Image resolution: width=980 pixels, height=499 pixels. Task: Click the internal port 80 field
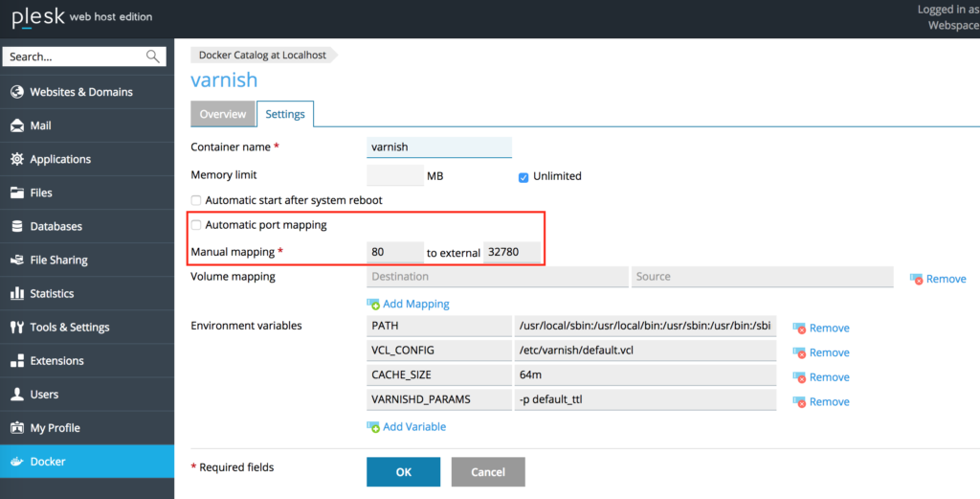point(395,252)
